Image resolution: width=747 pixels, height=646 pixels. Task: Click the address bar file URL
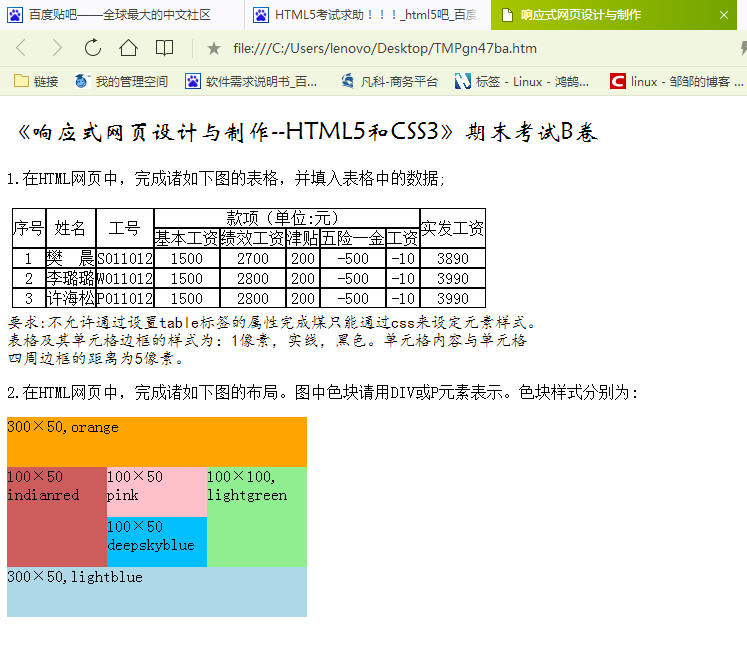tap(385, 48)
